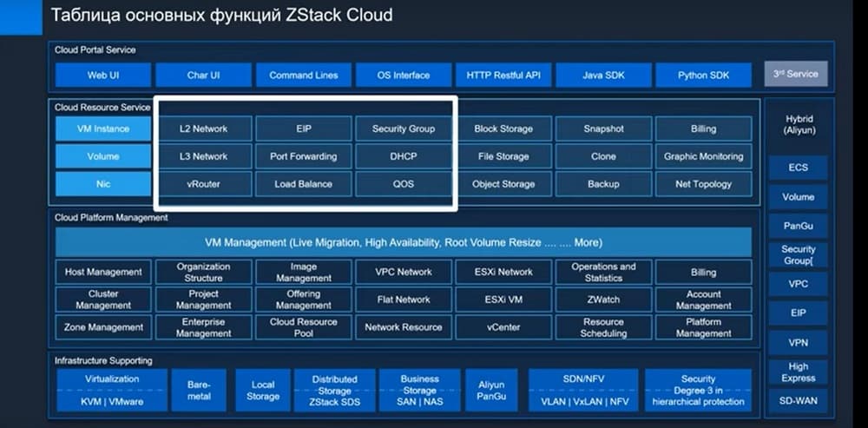Select the Backup cell

click(603, 184)
